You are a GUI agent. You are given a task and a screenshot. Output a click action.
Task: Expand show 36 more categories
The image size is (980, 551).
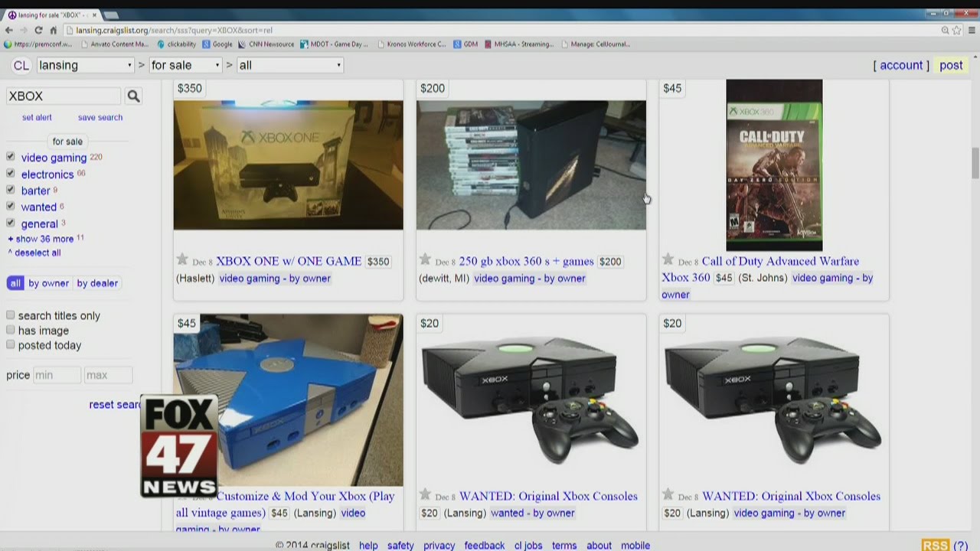click(41, 239)
